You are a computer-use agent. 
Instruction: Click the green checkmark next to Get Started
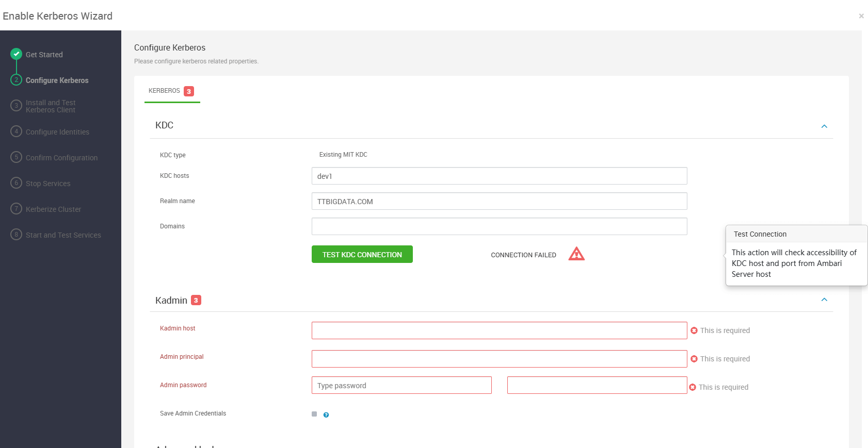tap(17, 54)
